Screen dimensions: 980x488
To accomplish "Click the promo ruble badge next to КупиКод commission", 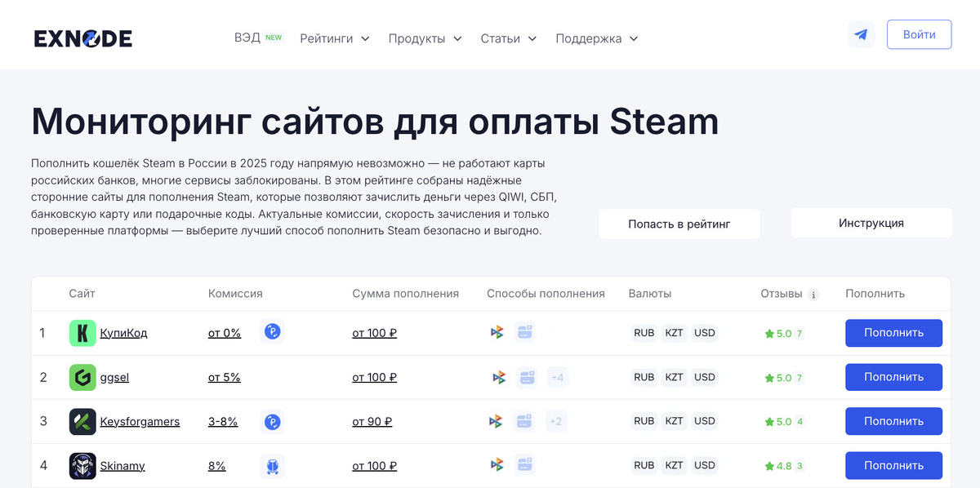I will (272, 332).
